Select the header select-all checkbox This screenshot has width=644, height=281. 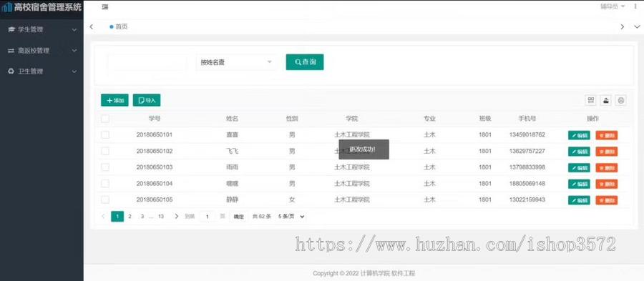click(x=105, y=119)
